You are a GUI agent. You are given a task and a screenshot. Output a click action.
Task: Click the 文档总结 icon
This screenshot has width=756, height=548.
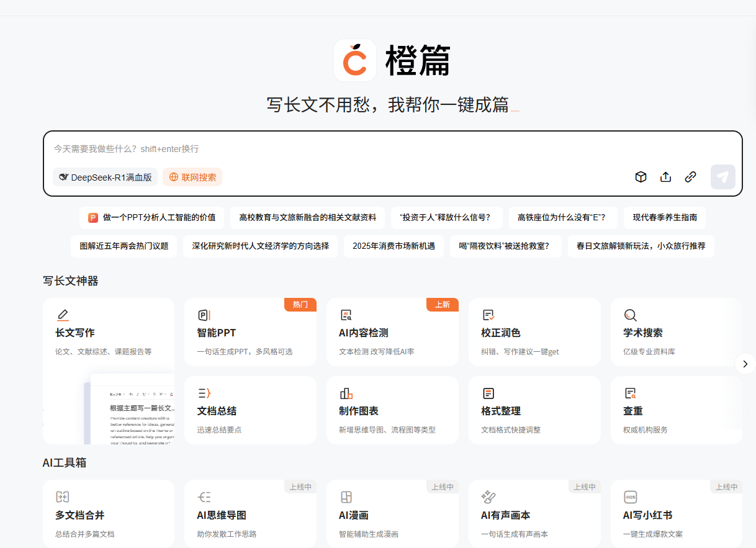204,393
